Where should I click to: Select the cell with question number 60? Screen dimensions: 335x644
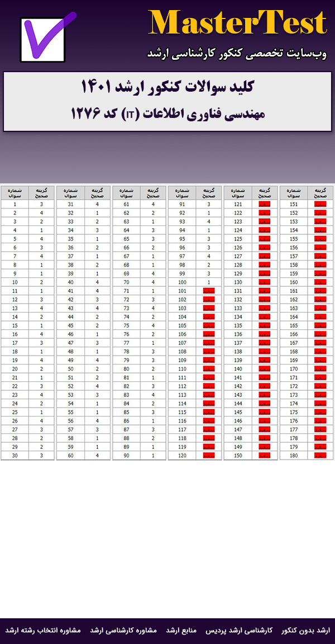pos(71,456)
